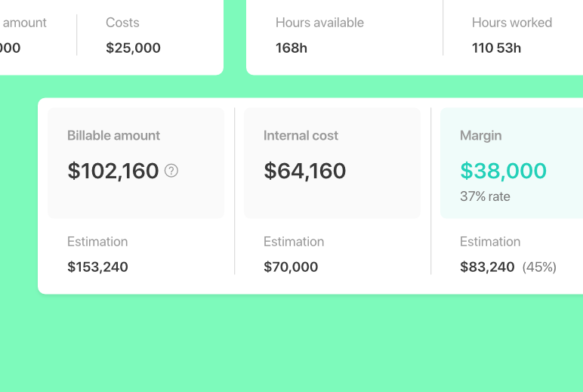Image resolution: width=583 pixels, height=392 pixels.
Task: Click the (45%) estimation percentage
Action: click(x=539, y=267)
